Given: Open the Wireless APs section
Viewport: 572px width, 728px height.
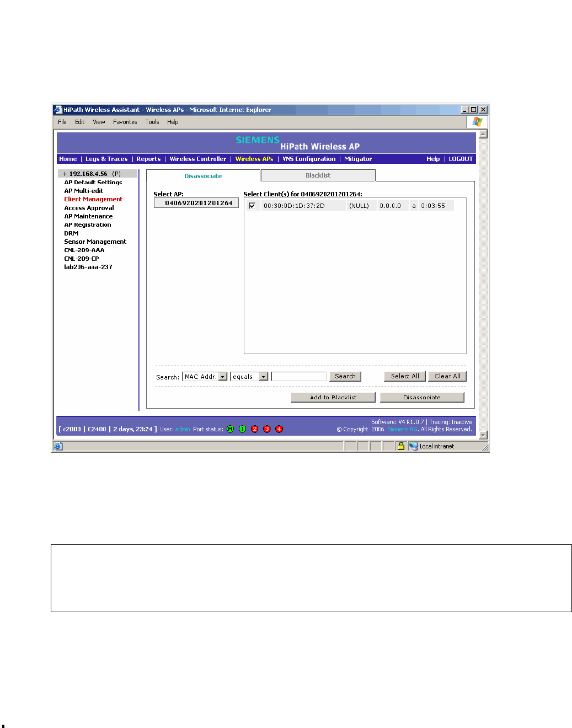Looking at the screenshot, I should click(x=254, y=159).
